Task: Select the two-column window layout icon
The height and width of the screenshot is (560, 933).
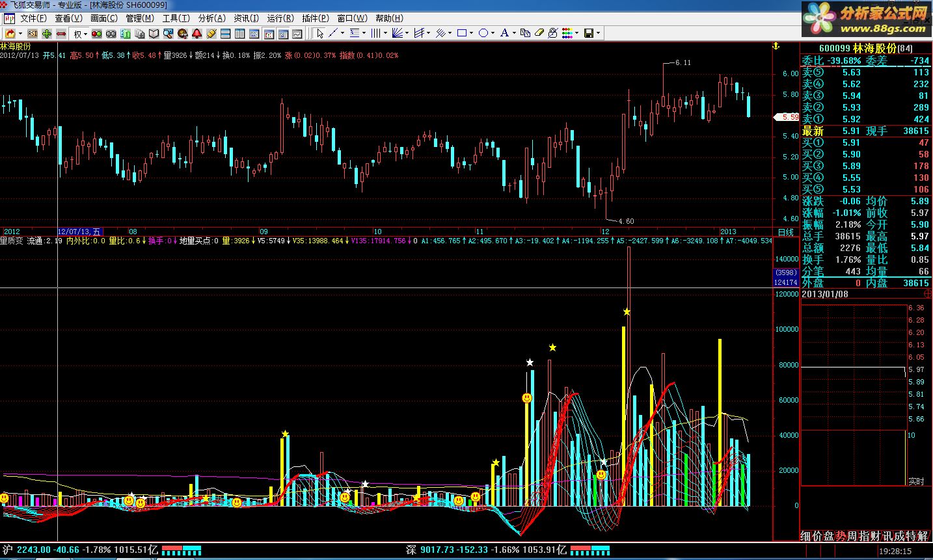Action: 239,33
